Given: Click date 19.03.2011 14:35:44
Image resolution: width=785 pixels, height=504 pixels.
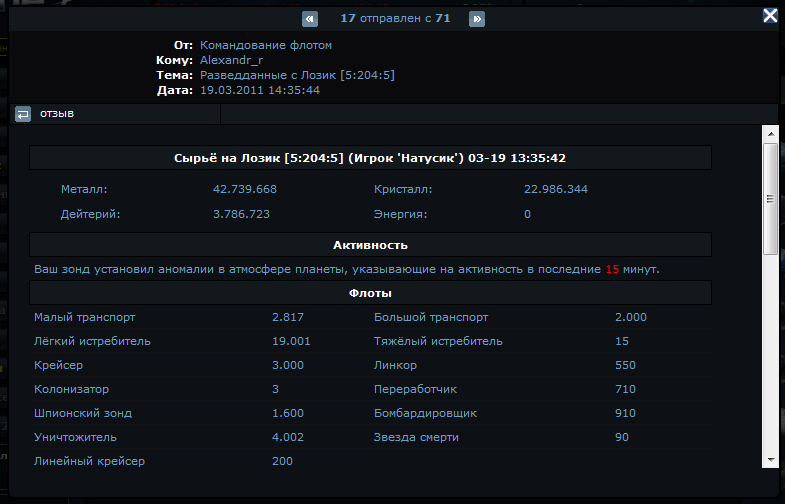Looking at the screenshot, I should 260,90.
